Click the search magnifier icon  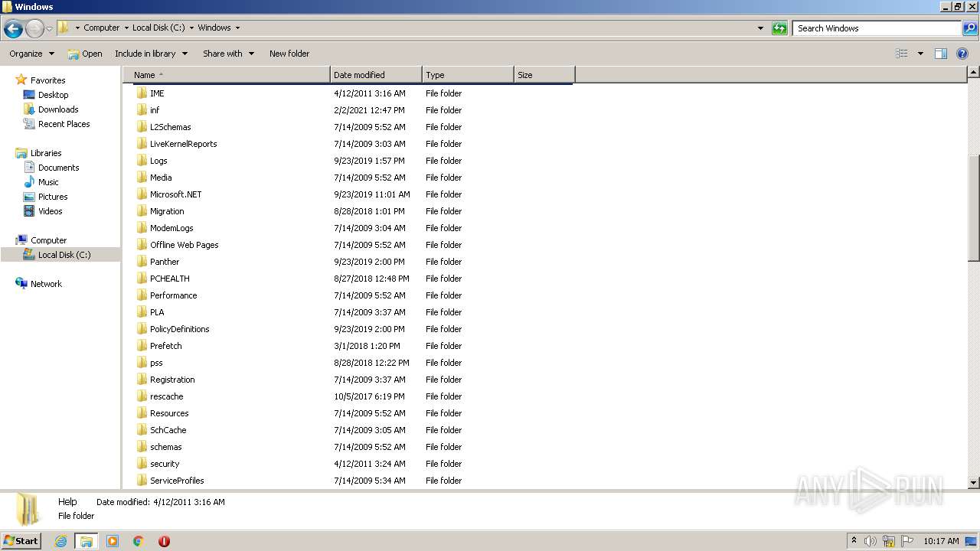click(x=969, y=28)
